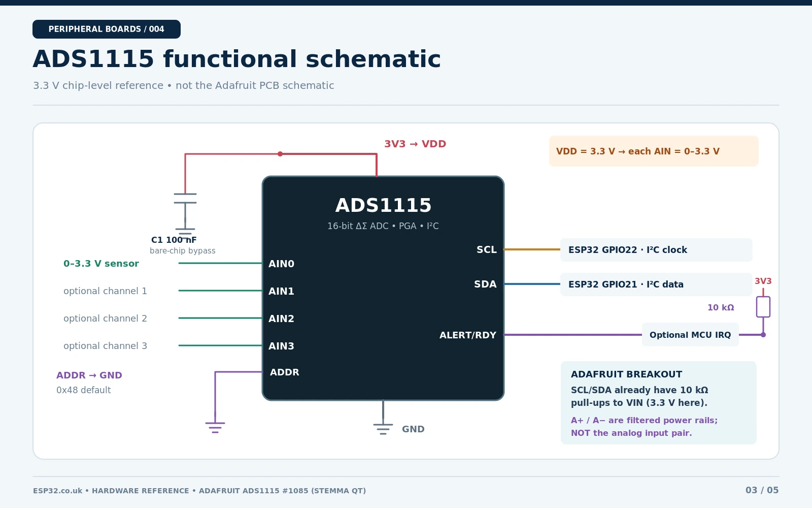Click the 3.3 V chip-level reference subtitle
The height and width of the screenshot is (508, 812).
[x=184, y=85]
